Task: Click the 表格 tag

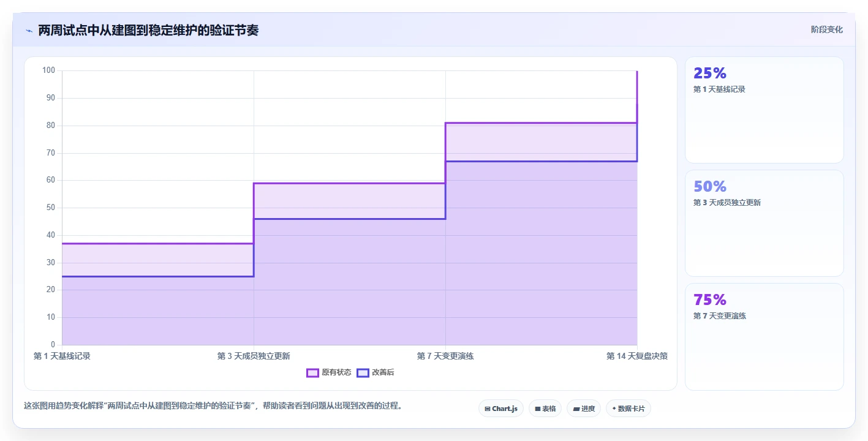Action: [545, 409]
